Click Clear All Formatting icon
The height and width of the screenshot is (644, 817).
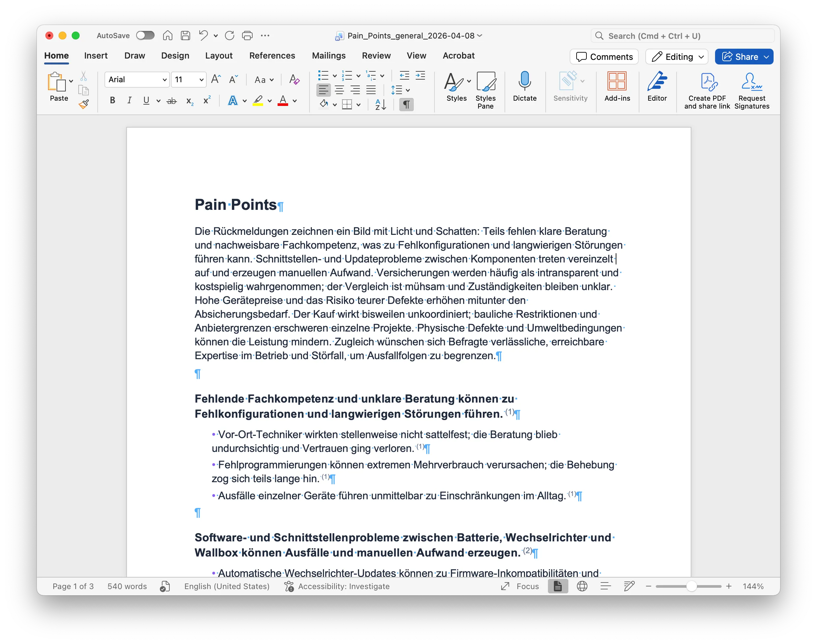click(294, 80)
